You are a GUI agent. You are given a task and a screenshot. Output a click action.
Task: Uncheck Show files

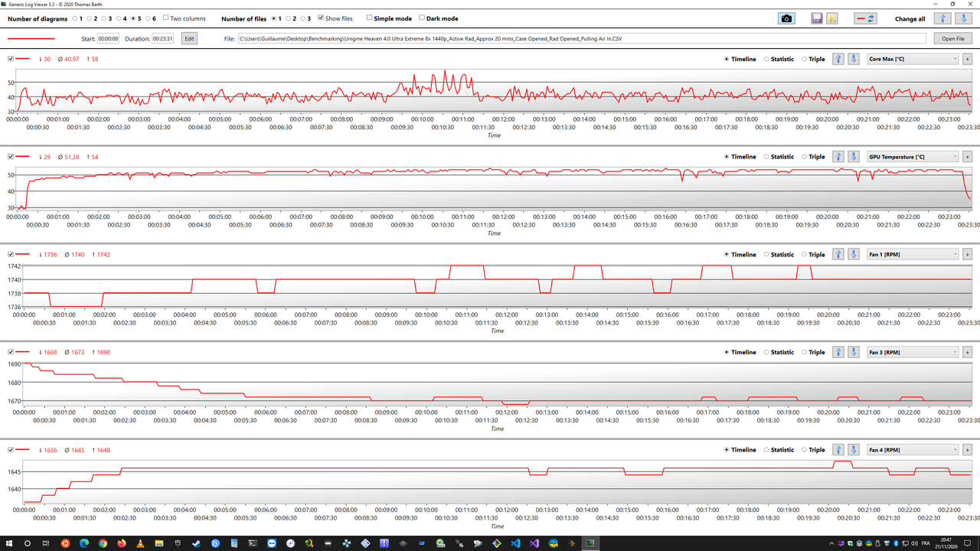click(x=322, y=18)
